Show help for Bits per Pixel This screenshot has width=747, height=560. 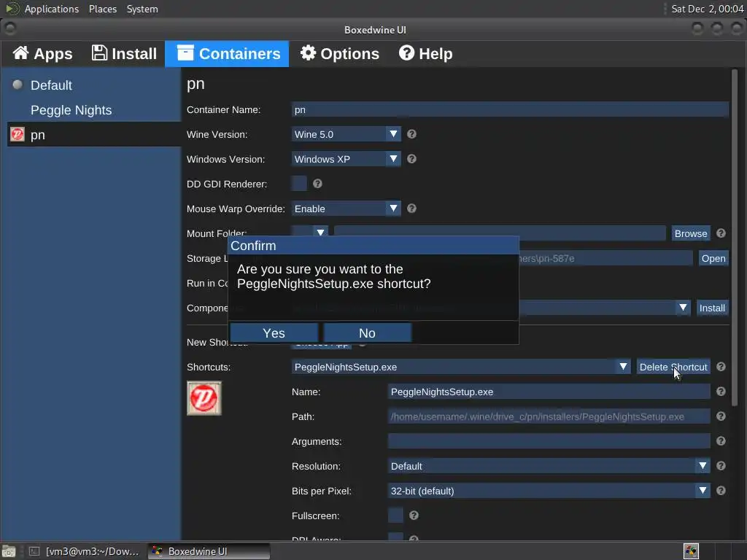(721, 491)
